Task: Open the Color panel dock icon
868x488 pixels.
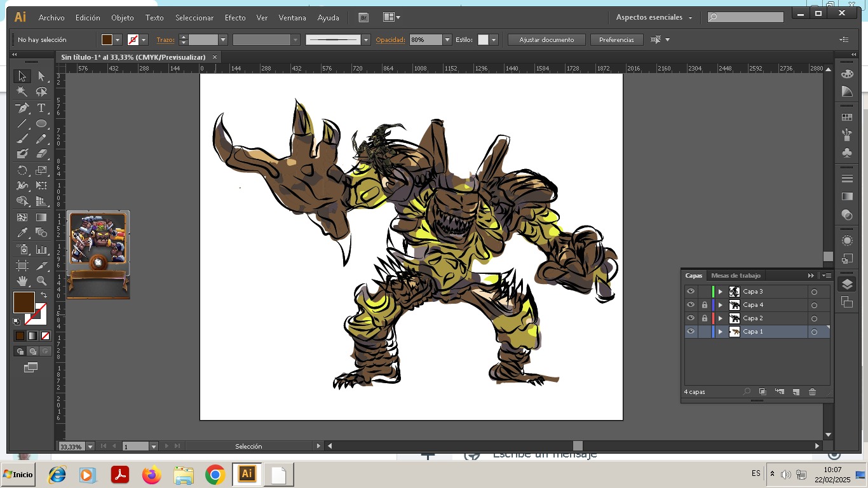Action: coord(847,74)
